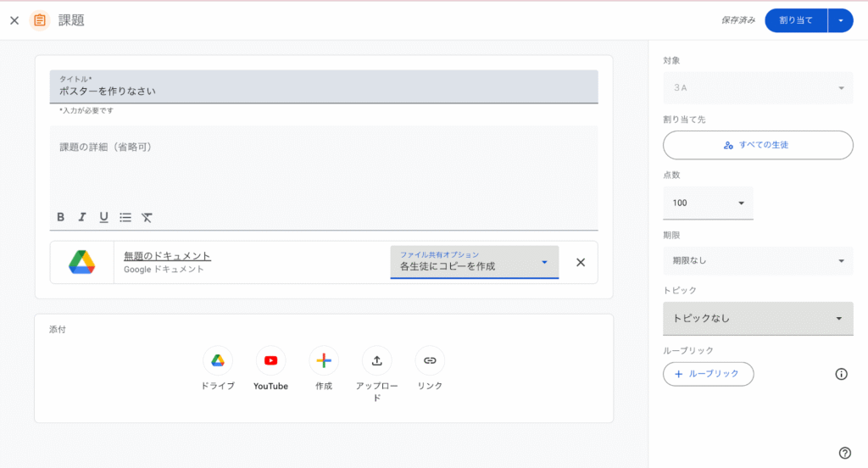Image resolution: width=868 pixels, height=468 pixels.
Task: Clear formatting with the strikethrough-T icon
Action: coord(147,217)
